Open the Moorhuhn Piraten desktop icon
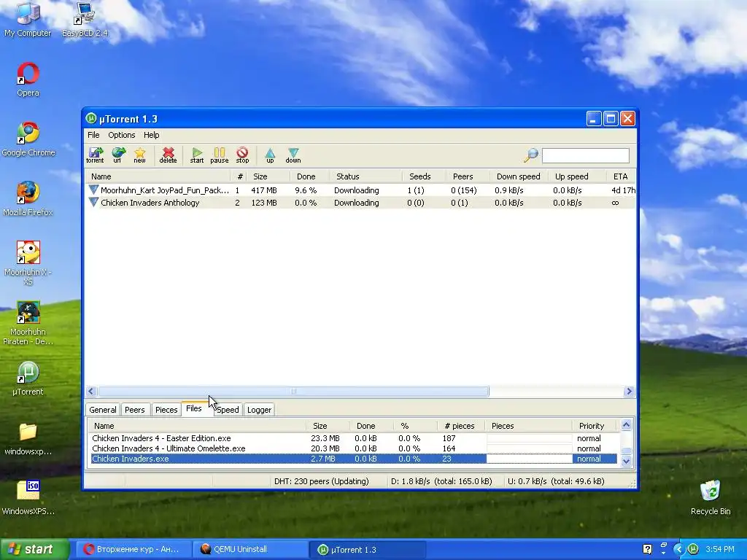Image resolution: width=747 pixels, height=560 pixels. pyautogui.click(x=28, y=323)
